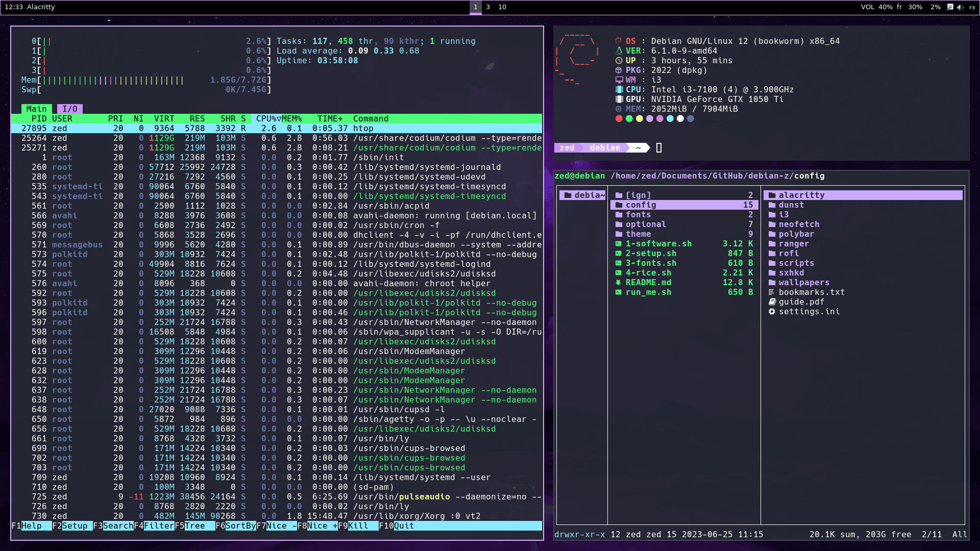Open the wallpapers folder icon in ranger

[x=772, y=282]
